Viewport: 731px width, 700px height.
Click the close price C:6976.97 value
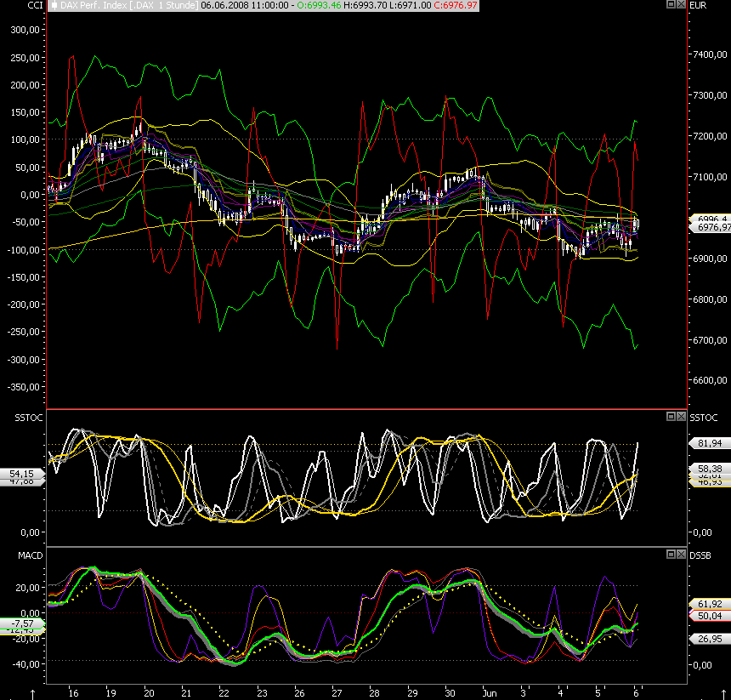pos(456,6)
